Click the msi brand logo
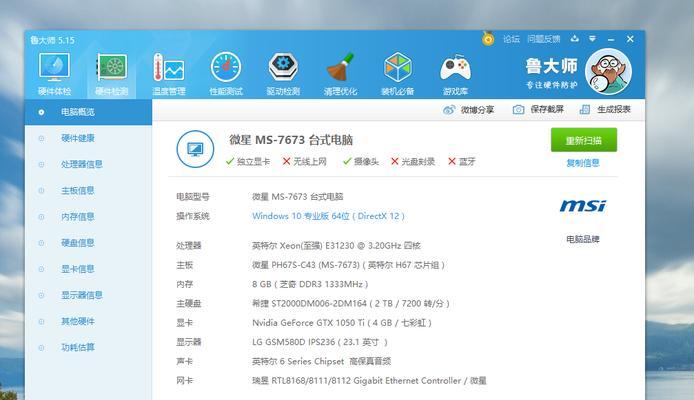Screen dimensions: 694x400 (x=583, y=206)
